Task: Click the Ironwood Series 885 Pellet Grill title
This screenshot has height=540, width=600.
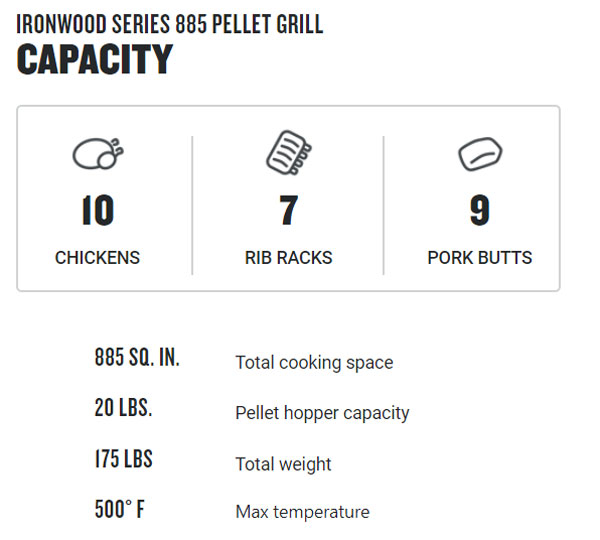Action: coord(170,24)
